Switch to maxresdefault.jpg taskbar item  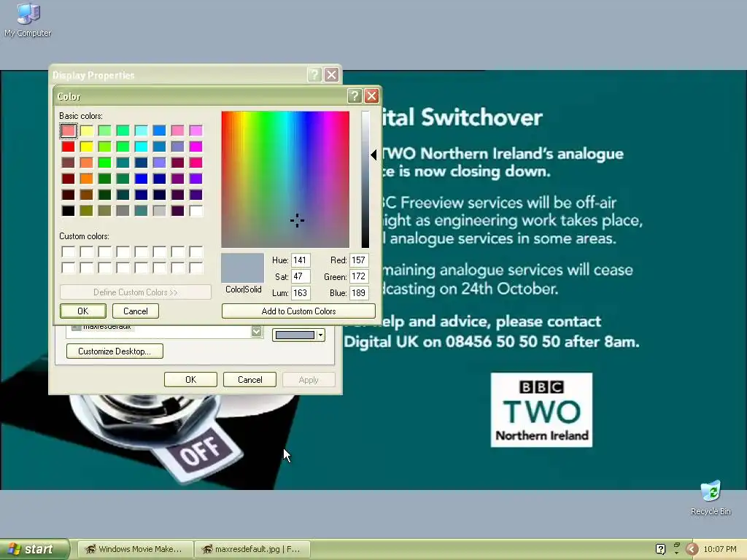coord(253,549)
